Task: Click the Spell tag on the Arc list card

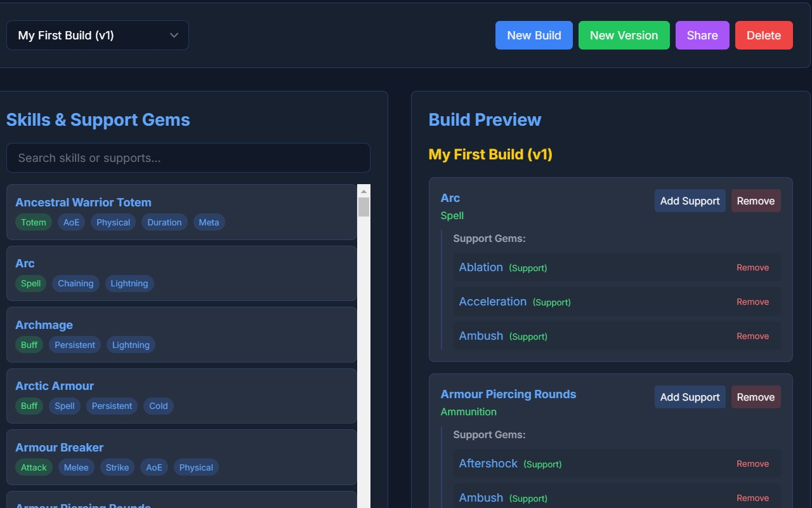Action: click(30, 283)
